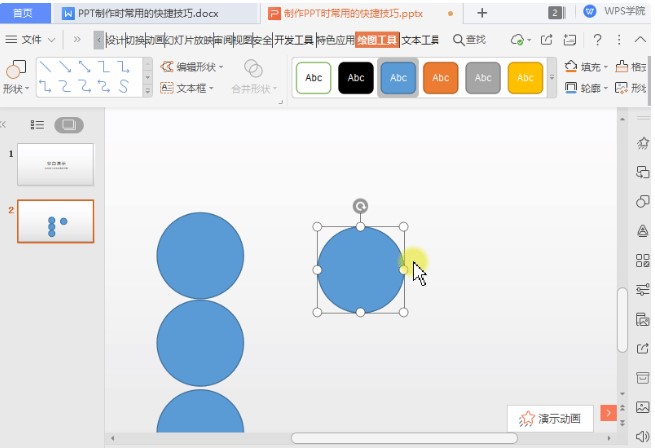Click the 格式 format brush button
This screenshot has width=655, height=448.
(631, 67)
